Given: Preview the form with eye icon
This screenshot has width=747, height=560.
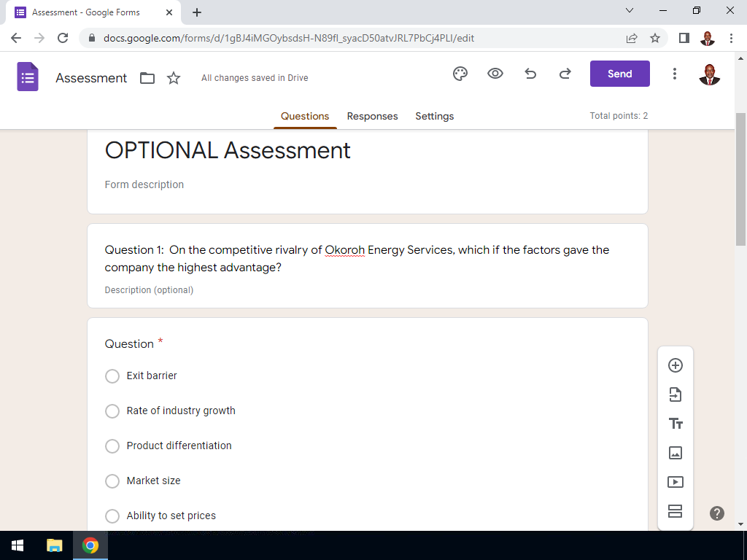Looking at the screenshot, I should pos(495,74).
